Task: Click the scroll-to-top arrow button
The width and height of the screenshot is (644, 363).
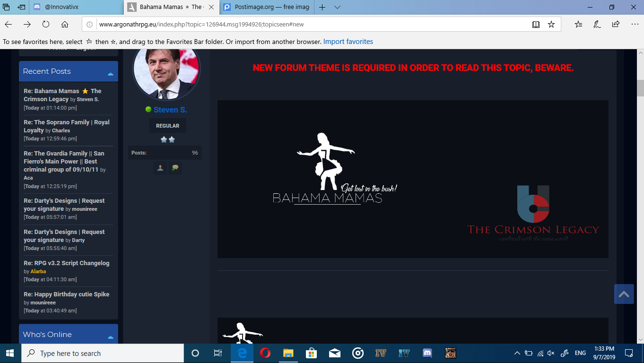Action: (x=624, y=294)
